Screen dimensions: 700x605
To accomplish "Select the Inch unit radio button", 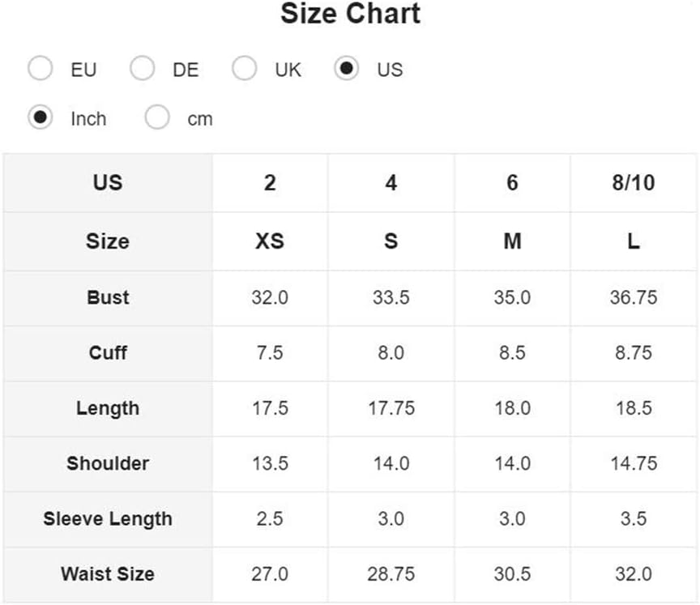I will click(41, 118).
